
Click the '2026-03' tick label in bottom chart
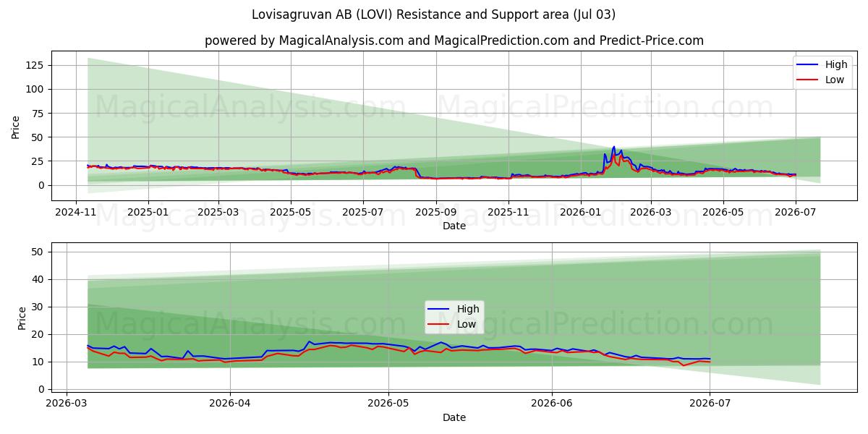[67, 404]
